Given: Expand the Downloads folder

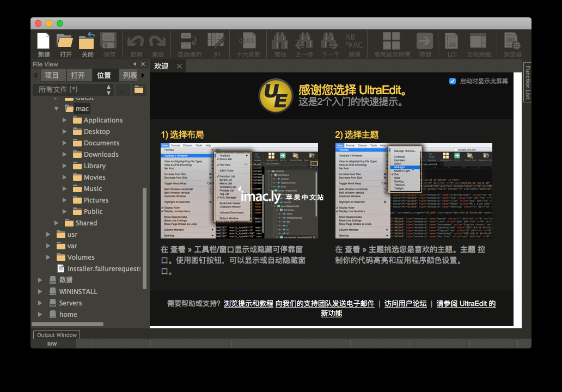Looking at the screenshot, I should 64,155.
